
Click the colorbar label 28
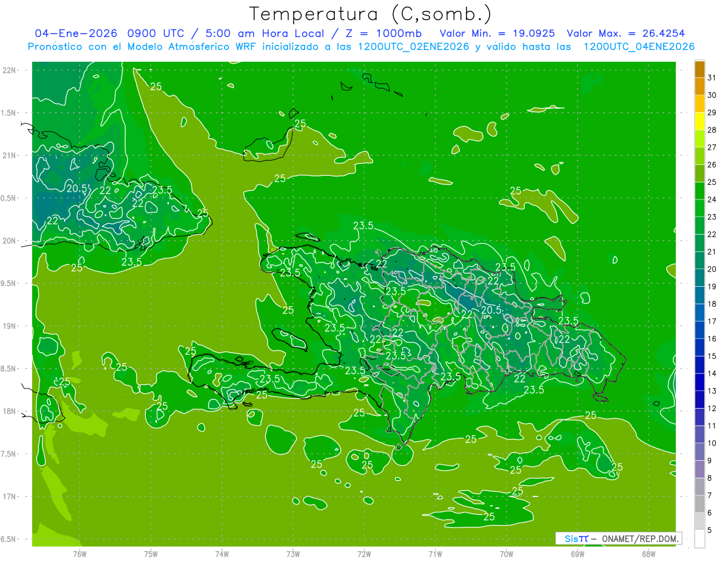712,130
